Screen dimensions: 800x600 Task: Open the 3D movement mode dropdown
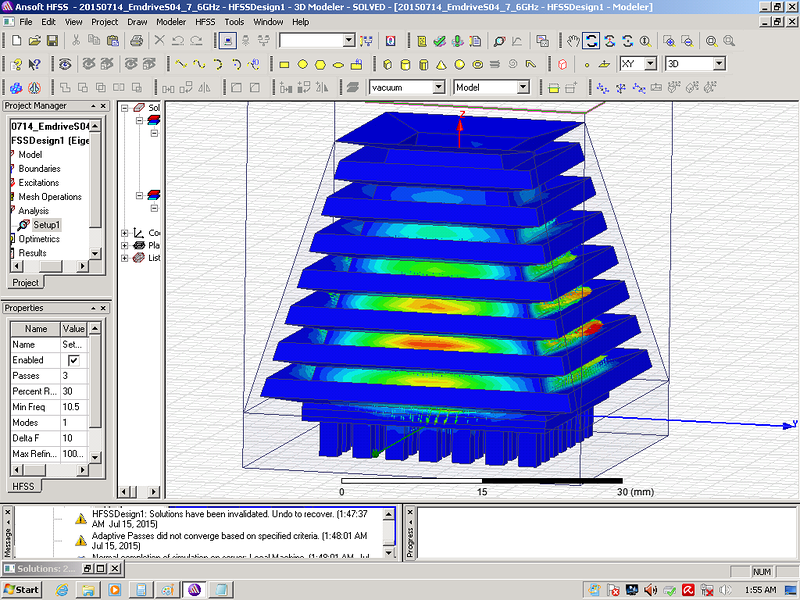[x=718, y=64]
